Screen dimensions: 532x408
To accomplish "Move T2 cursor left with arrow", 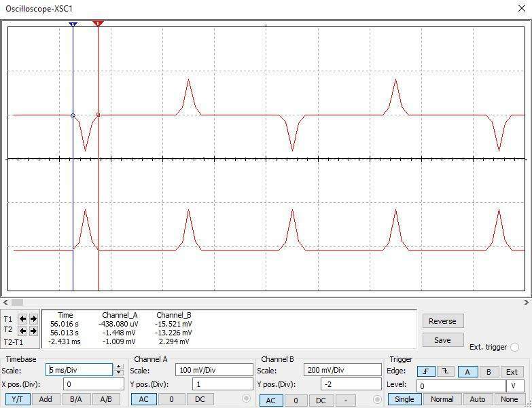I will pyautogui.click(x=22, y=331).
